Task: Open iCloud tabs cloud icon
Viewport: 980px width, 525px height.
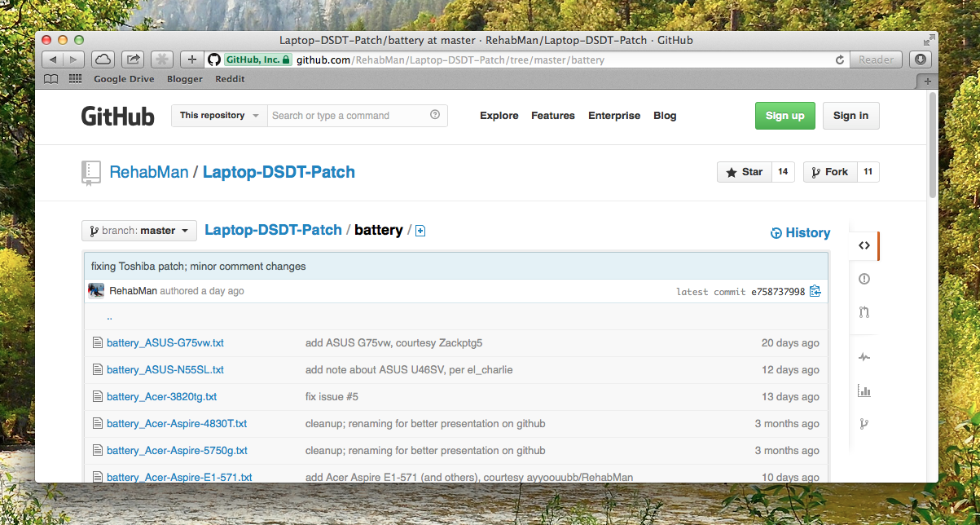Action: click(x=103, y=60)
